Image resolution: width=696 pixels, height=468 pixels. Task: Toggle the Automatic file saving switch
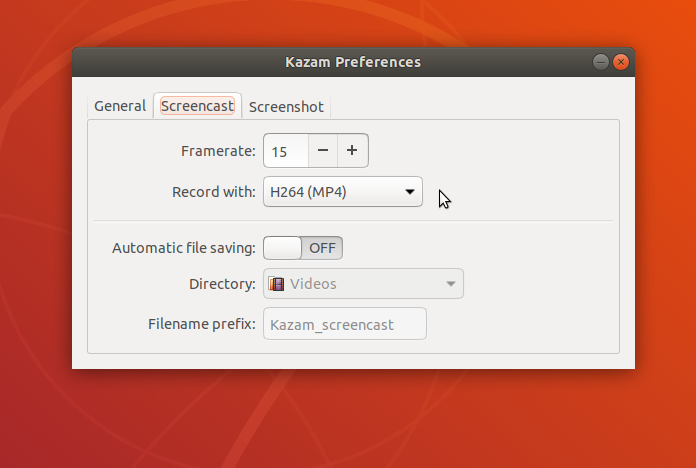pyautogui.click(x=303, y=248)
